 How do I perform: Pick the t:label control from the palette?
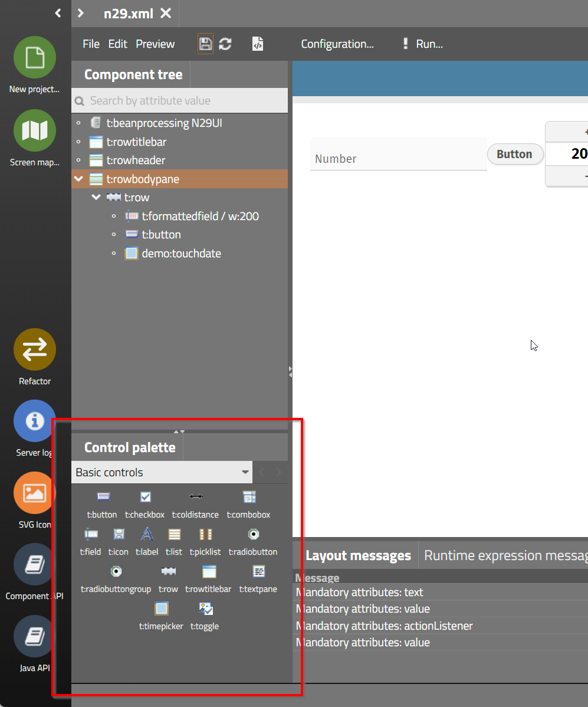click(147, 535)
